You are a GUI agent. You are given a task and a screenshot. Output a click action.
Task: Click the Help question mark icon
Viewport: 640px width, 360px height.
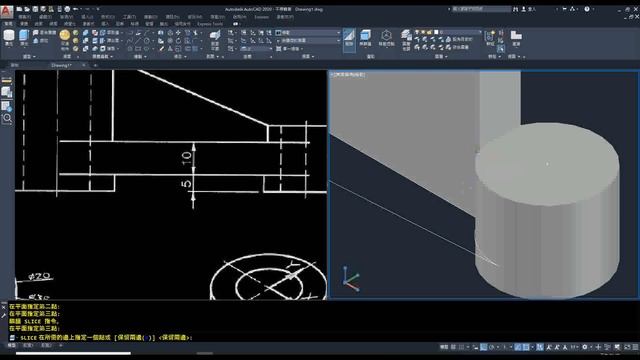tap(587, 9)
